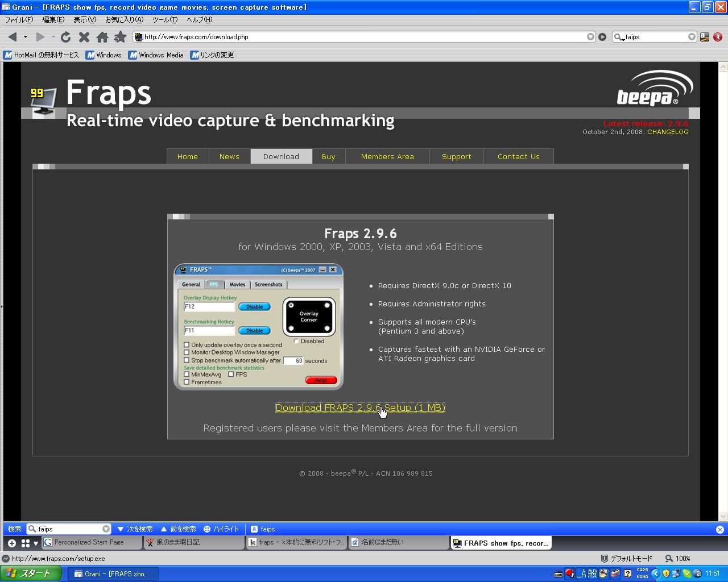
Task: Open the forward history dropdown arrow
Action: click(53, 37)
